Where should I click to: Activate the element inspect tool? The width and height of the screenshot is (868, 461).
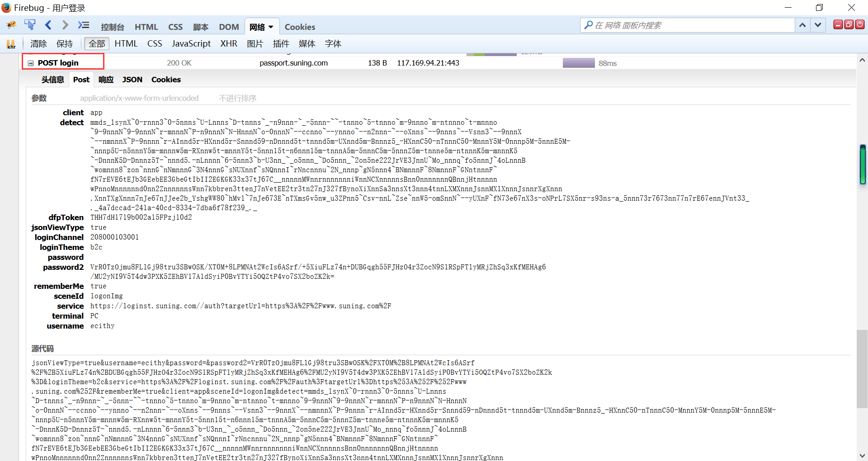click(30, 25)
